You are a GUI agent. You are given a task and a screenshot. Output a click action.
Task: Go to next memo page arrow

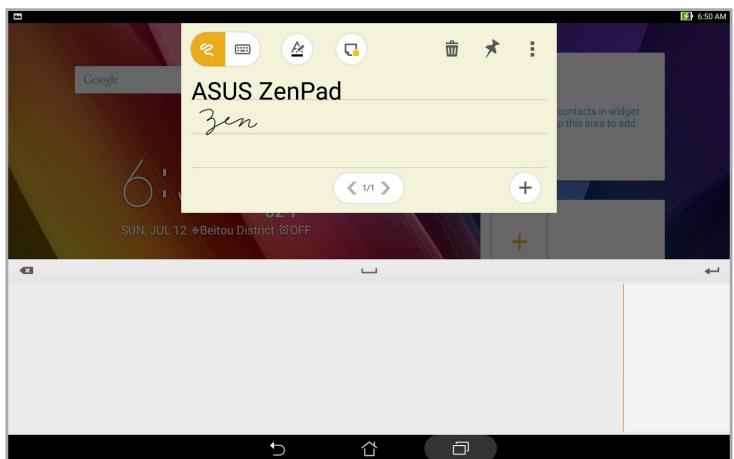point(385,188)
